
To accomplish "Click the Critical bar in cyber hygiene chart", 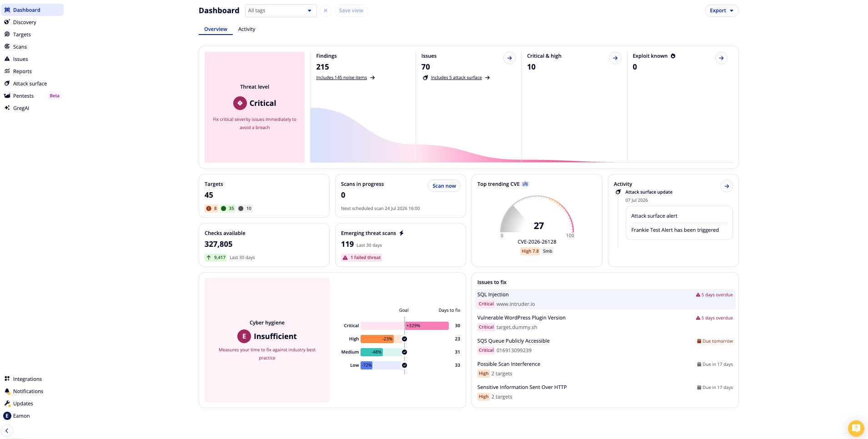I will pos(405,326).
